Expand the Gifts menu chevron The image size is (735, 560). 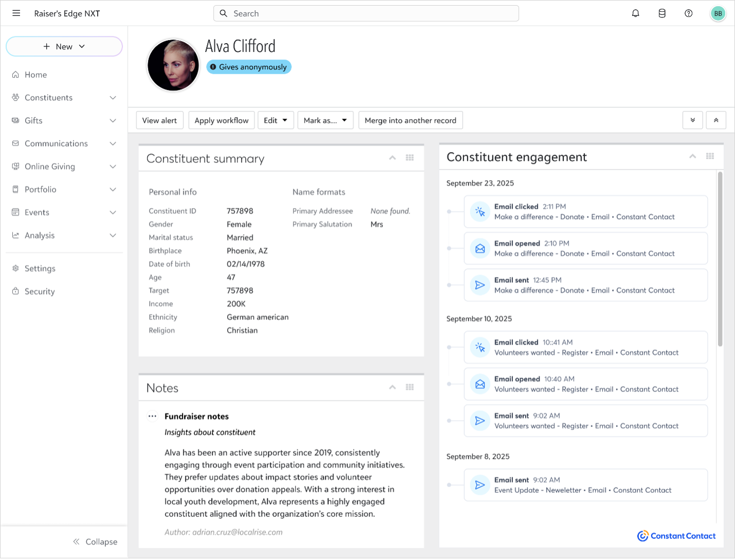pos(113,121)
